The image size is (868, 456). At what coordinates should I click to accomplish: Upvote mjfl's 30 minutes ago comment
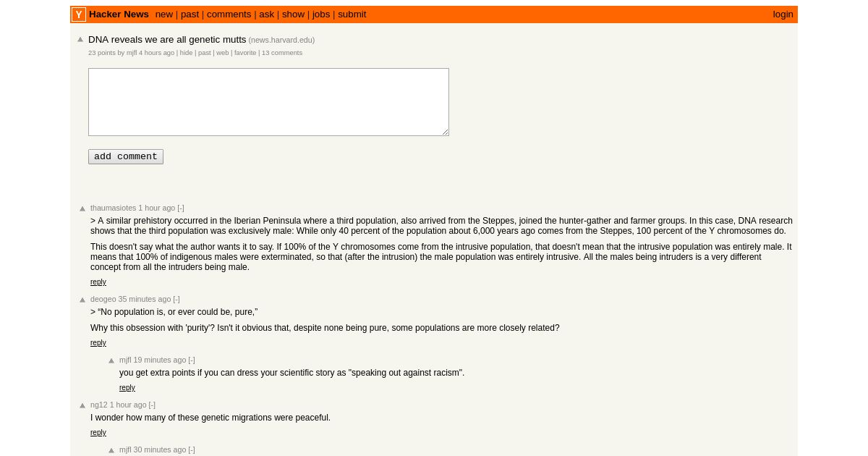pyautogui.click(x=111, y=450)
